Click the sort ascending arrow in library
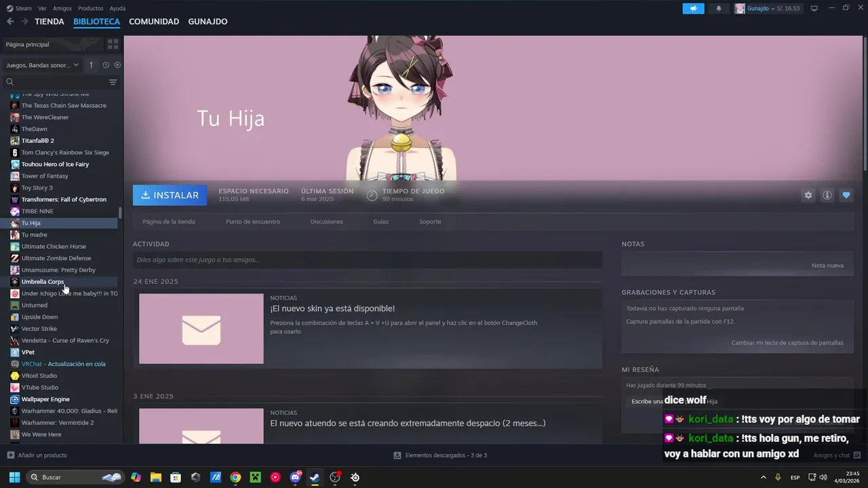The height and width of the screenshot is (488, 868). (92, 65)
